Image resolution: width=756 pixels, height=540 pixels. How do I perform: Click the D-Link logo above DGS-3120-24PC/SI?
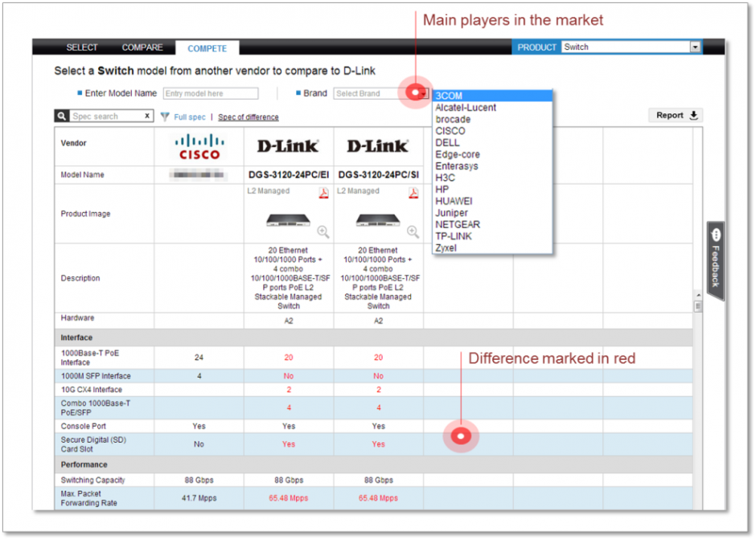378,146
